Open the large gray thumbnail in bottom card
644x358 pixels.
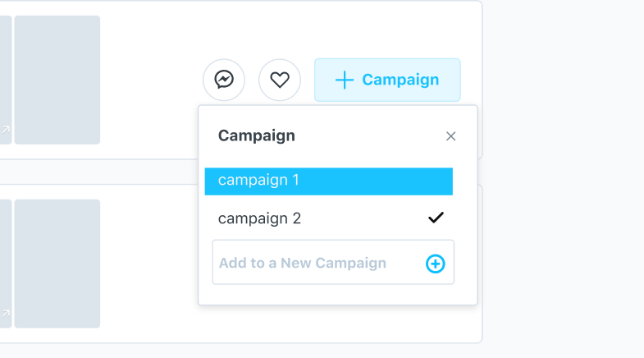(57, 264)
